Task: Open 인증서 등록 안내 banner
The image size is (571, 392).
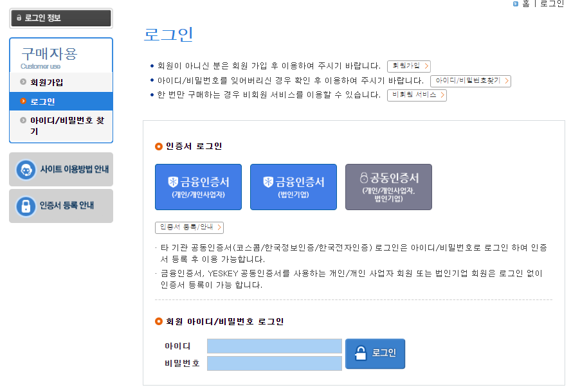Action: pos(61,206)
